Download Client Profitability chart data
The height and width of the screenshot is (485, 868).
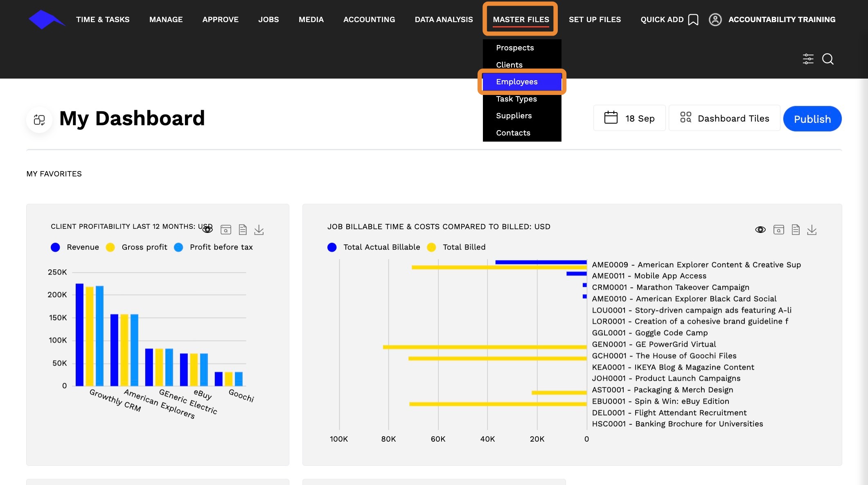pyautogui.click(x=259, y=230)
